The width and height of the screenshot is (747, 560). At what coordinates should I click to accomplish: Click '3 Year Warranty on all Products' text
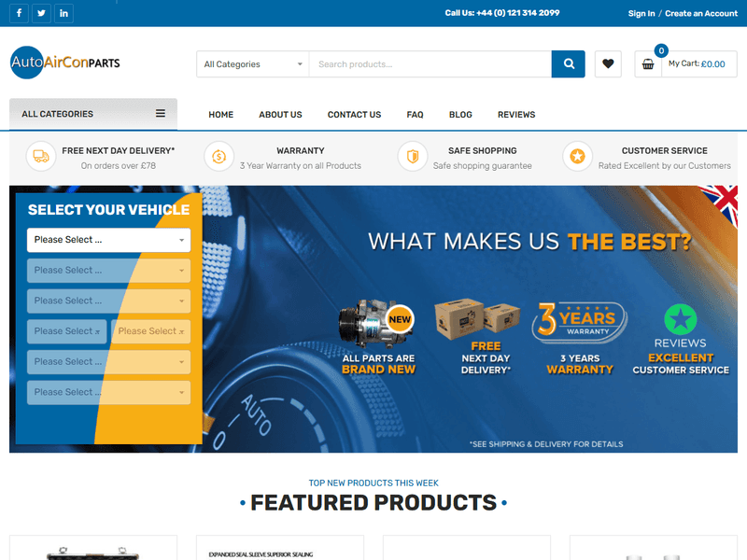[301, 166]
